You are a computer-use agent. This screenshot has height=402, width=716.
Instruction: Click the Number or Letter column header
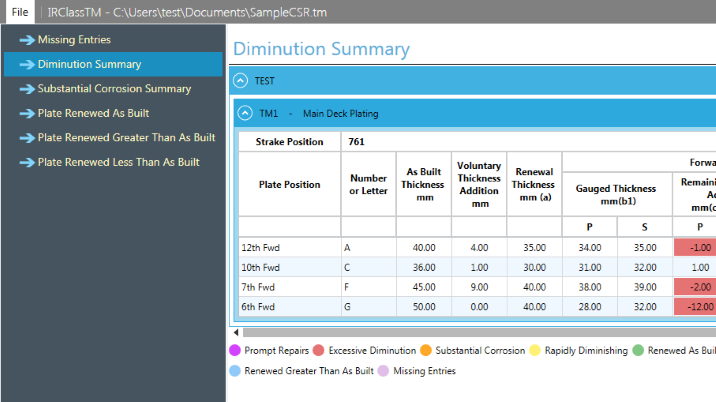369,185
